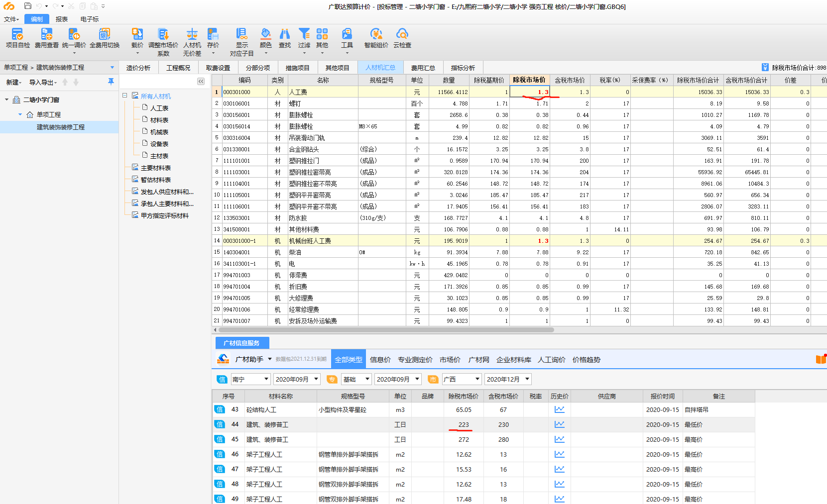
Task: Select the 市场价 price type
Action: pyautogui.click(x=450, y=360)
